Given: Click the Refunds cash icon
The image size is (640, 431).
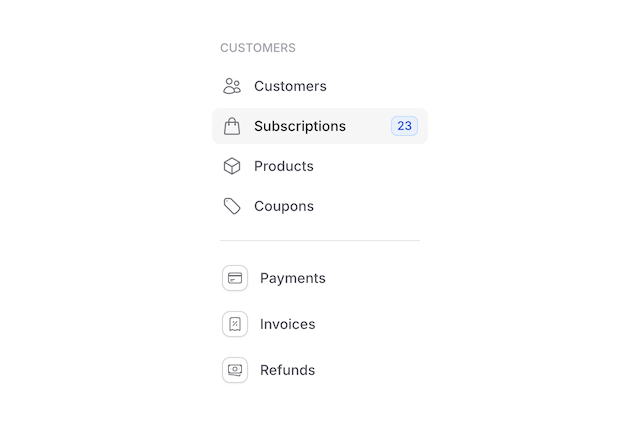Looking at the screenshot, I should (x=235, y=370).
